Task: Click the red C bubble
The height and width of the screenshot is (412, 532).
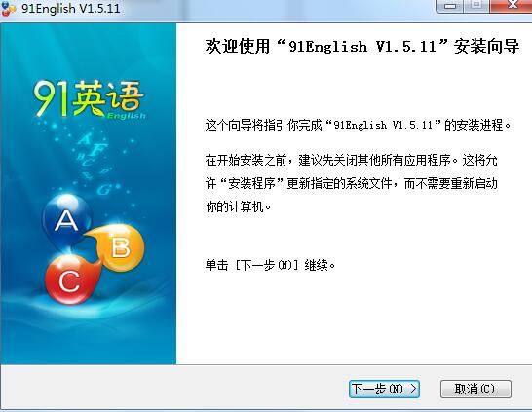Action: pyautogui.click(x=70, y=281)
